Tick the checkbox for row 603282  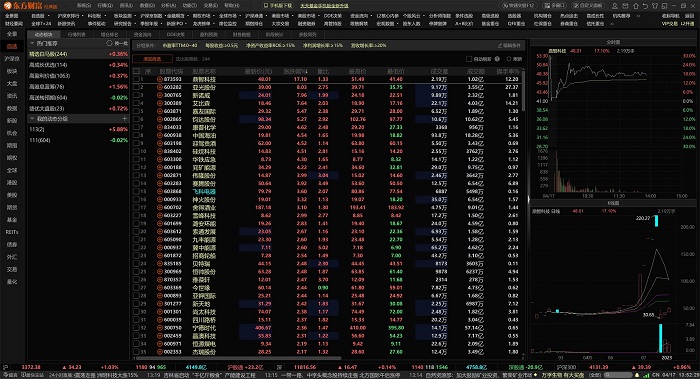[x=137, y=87]
